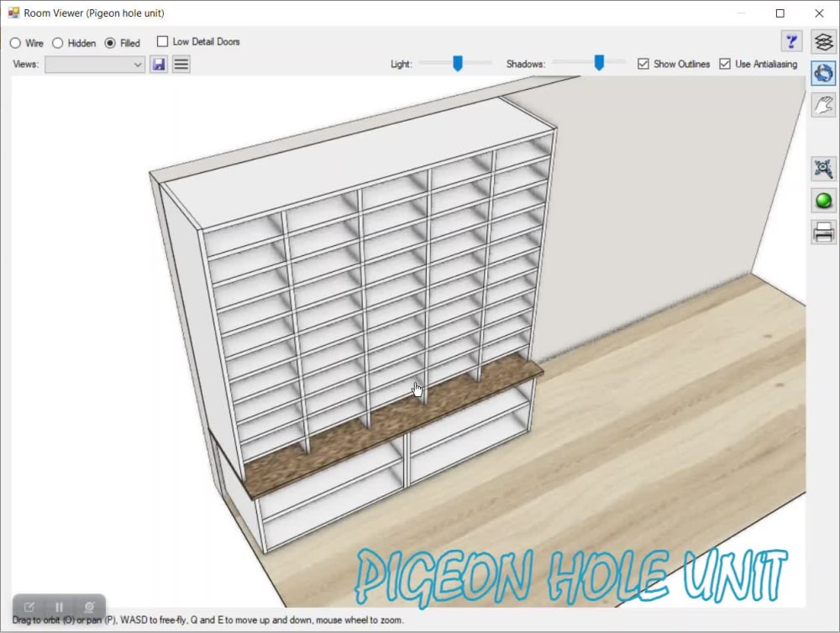840x633 pixels.
Task: Adjust the Shadows slider handle
Action: [599, 63]
